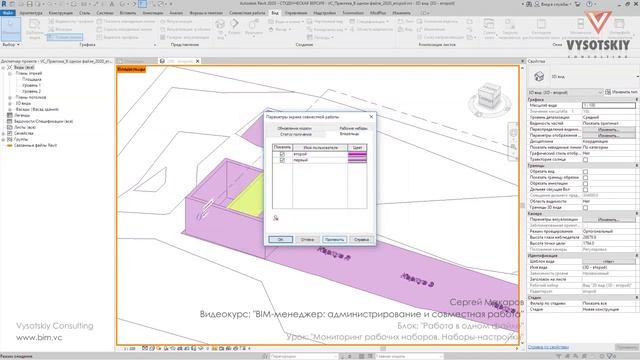The image size is (640, 360).
Task: Expand the Families (Семейства) tree node
Action: [3, 133]
